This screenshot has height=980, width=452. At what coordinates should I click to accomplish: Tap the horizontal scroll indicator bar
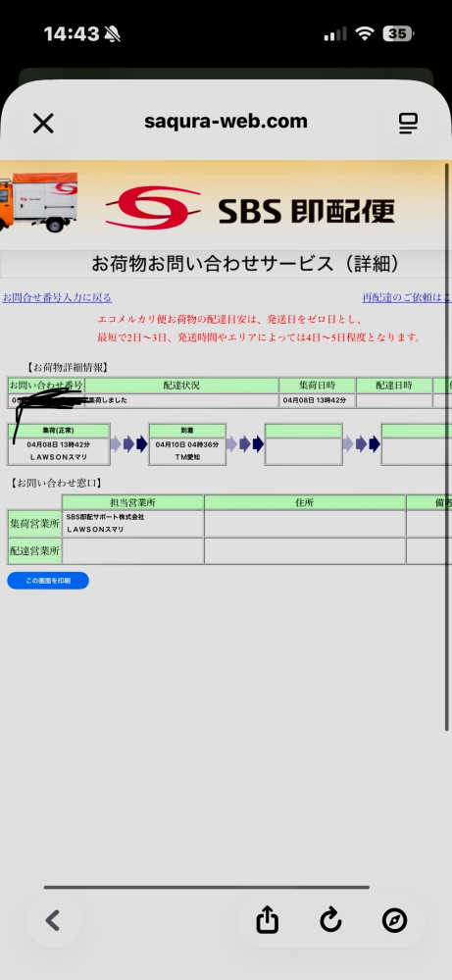coord(206,887)
